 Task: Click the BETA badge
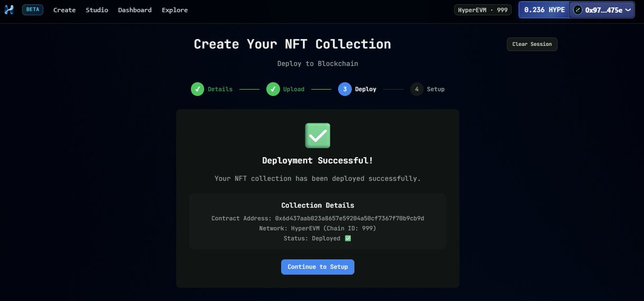[32, 10]
